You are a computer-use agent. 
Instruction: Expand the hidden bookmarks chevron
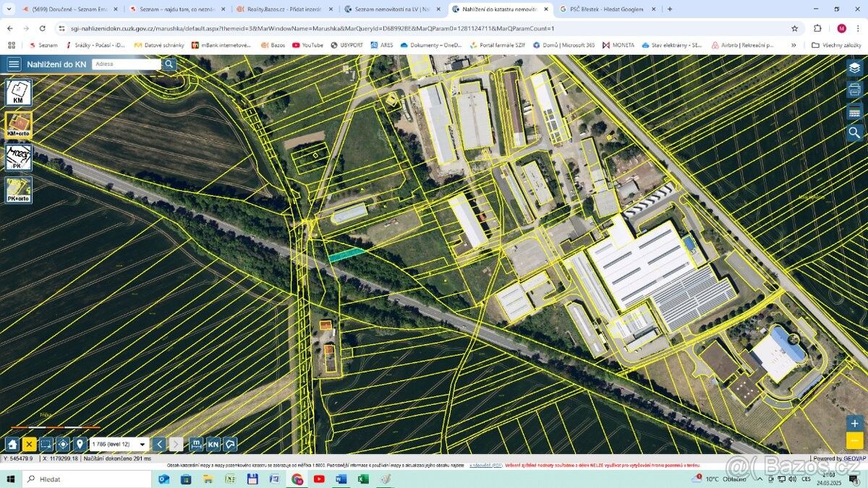793,45
